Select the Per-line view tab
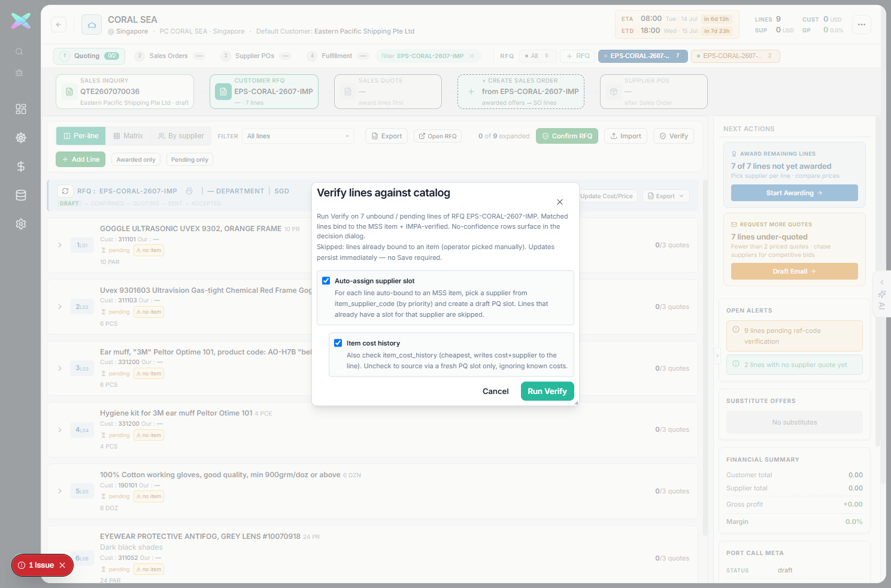 point(81,136)
